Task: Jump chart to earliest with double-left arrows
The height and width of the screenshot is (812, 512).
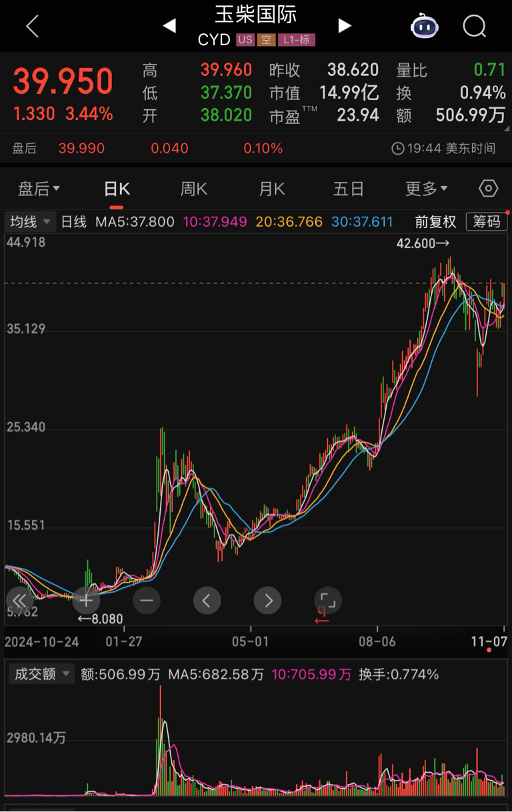Action: 19,601
